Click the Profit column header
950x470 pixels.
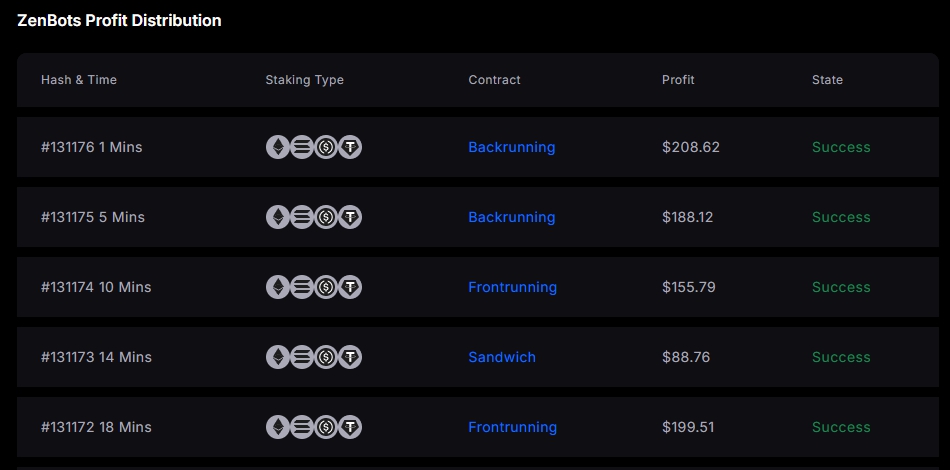[678, 80]
